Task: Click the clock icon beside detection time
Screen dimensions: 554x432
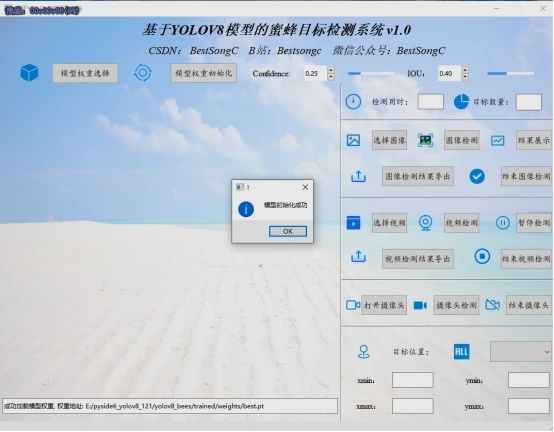Action: pyautogui.click(x=353, y=102)
